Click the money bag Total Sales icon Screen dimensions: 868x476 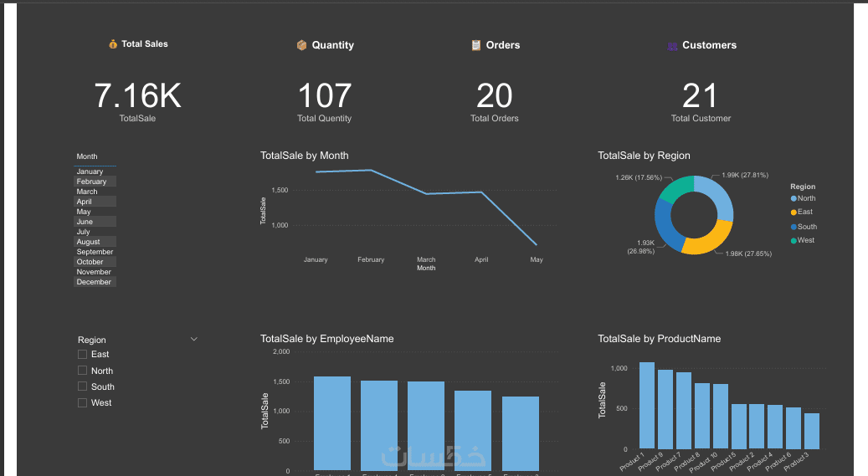tap(113, 44)
